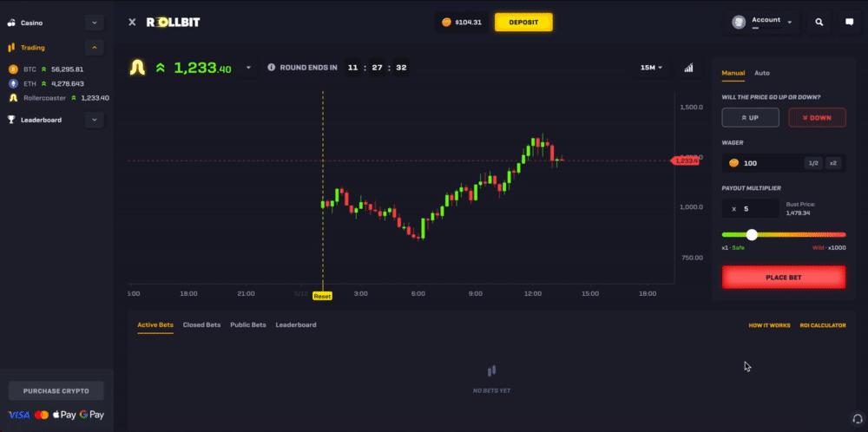Click the Google Pay icon
The width and height of the screenshot is (868, 432).
92,415
